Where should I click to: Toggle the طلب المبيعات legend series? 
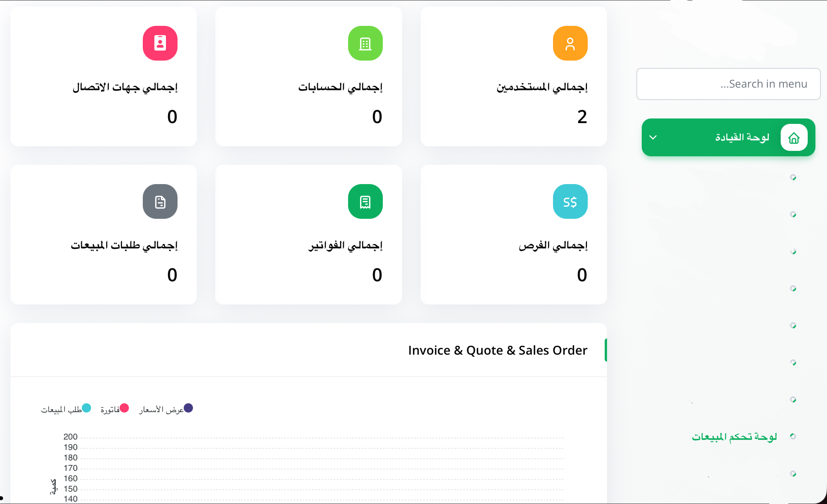66,409
